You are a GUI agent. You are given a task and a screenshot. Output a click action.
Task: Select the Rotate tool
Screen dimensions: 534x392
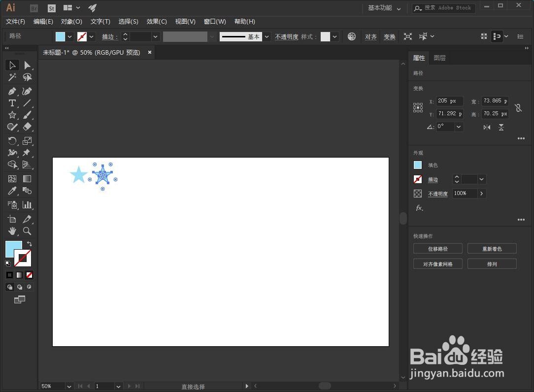(x=12, y=141)
